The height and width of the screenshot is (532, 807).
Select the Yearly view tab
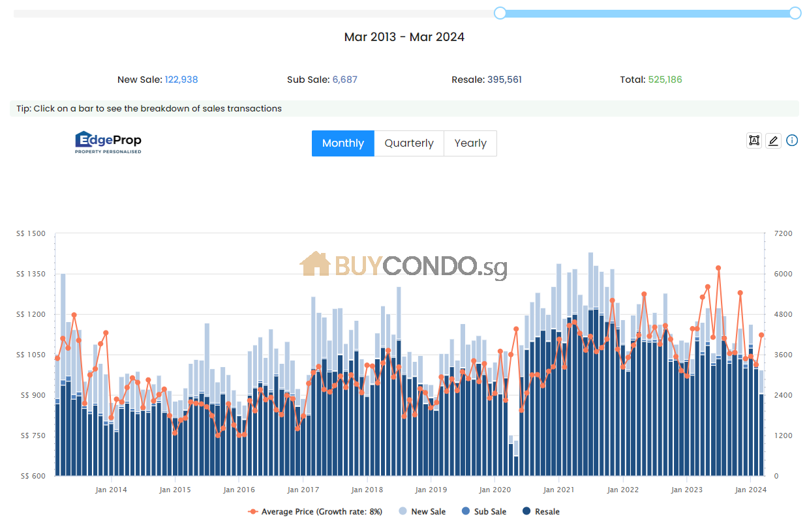coord(470,143)
